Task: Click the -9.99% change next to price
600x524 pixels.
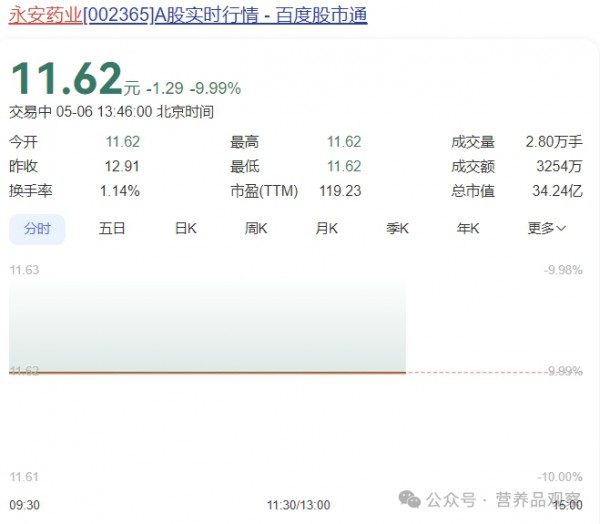Action: (x=216, y=88)
